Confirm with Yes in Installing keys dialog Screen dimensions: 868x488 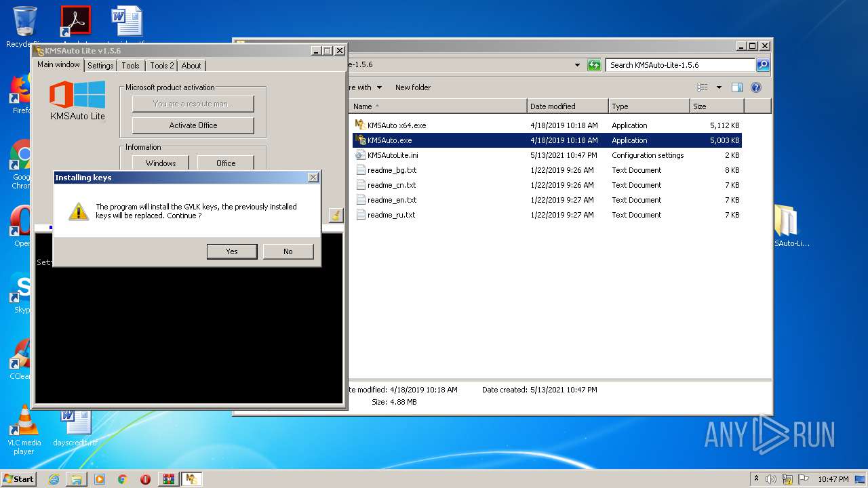[232, 251]
